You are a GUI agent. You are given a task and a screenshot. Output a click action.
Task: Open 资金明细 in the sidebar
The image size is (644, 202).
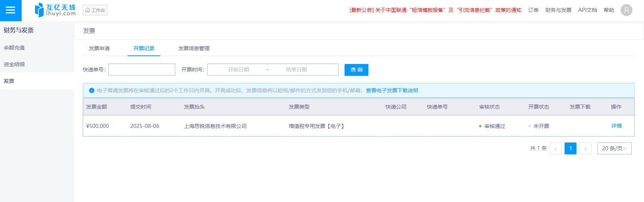pyautogui.click(x=14, y=64)
